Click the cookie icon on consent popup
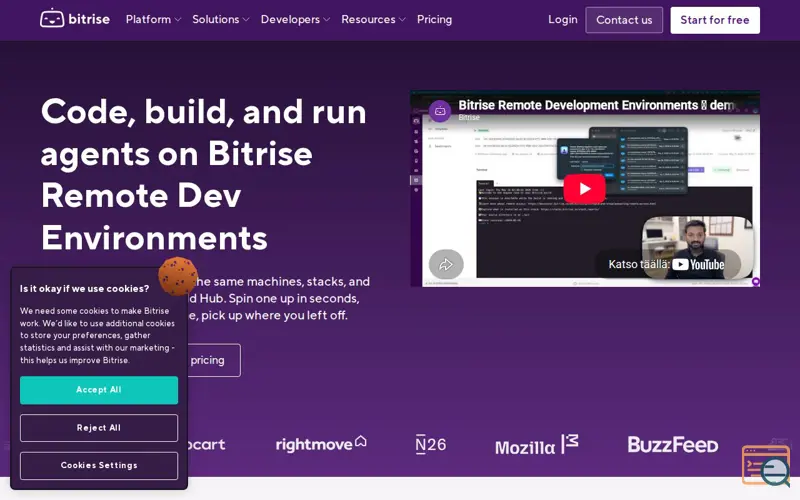Viewport: 800px width, 500px height. click(x=178, y=276)
